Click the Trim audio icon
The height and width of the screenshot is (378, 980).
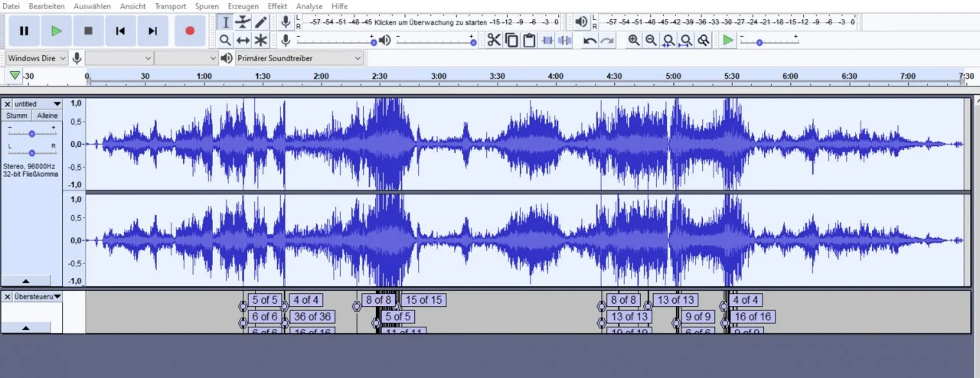tap(547, 40)
